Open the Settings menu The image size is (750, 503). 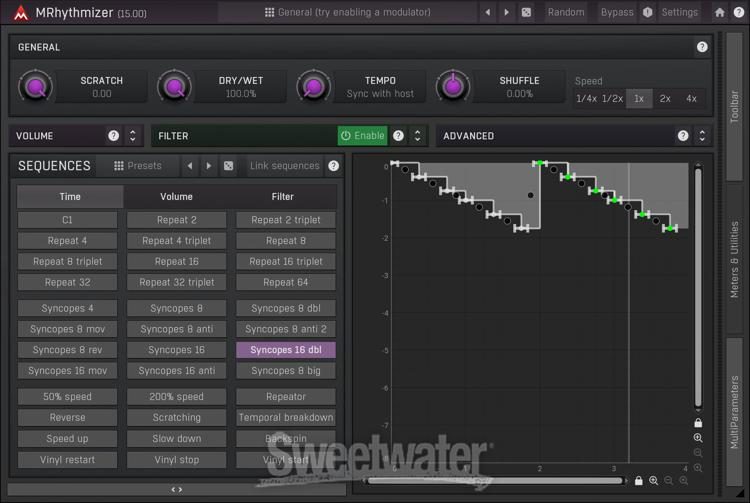tap(679, 12)
